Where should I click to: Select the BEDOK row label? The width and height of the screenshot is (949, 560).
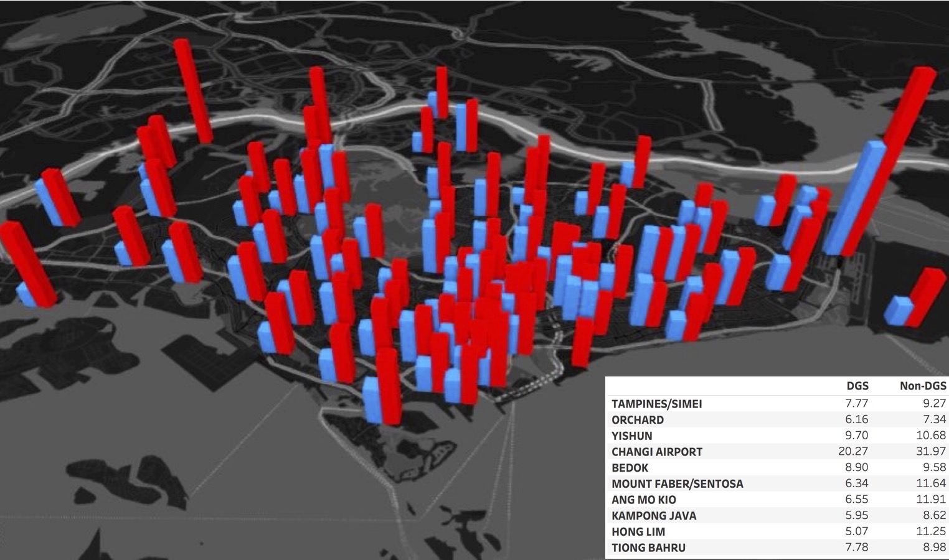tap(630, 468)
